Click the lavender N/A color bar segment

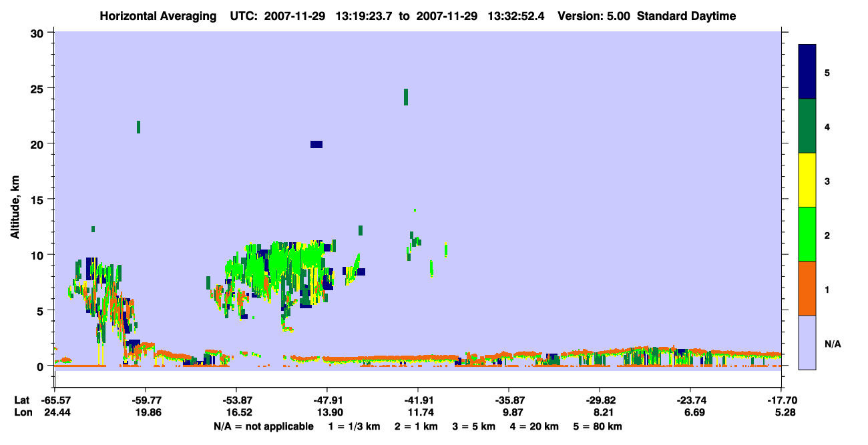pos(807,342)
